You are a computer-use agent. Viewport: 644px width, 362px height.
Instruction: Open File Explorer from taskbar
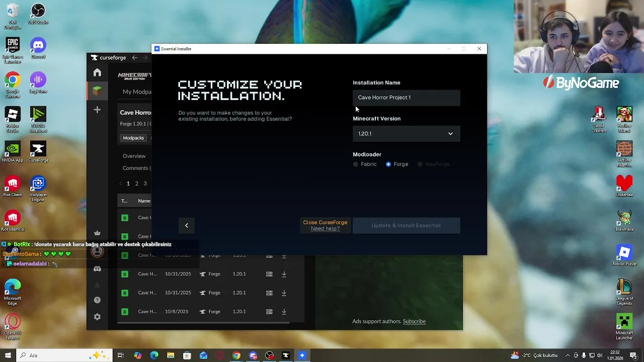(171, 355)
